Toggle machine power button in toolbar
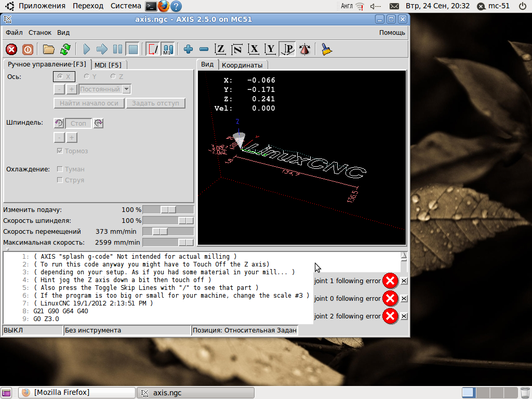The height and width of the screenshot is (399, 532). coord(28,49)
